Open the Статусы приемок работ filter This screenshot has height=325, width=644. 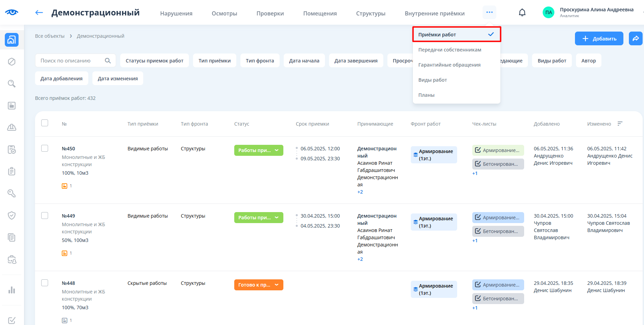coord(154,61)
